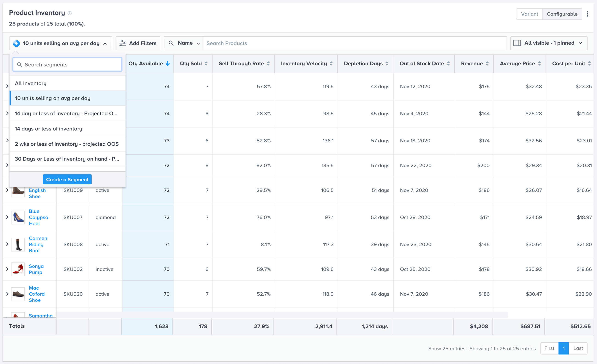Viewport: 597px width, 364px height.
Task: Click the Add Filters sliders icon
Action: [123, 43]
